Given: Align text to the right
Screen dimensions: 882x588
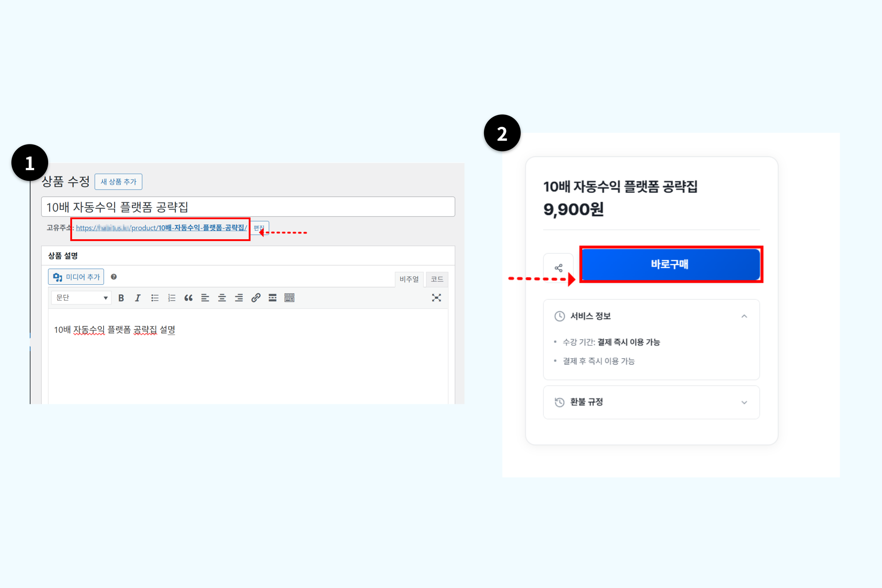Looking at the screenshot, I should point(239,298).
